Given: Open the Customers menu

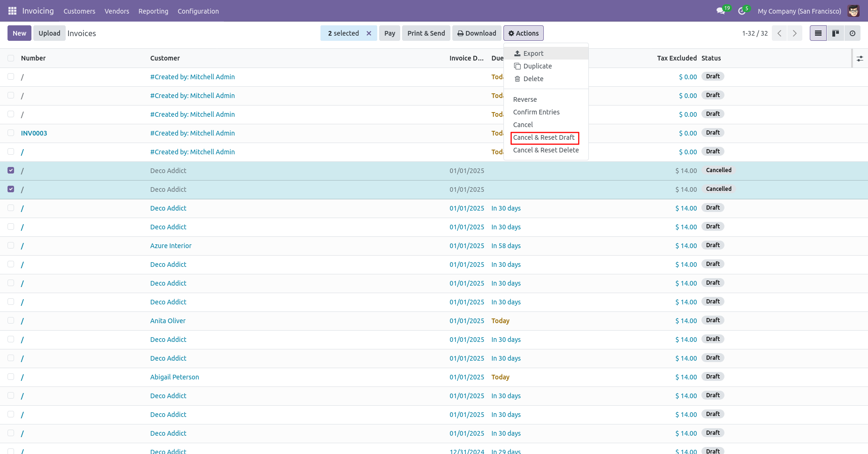Looking at the screenshot, I should 79,11.
